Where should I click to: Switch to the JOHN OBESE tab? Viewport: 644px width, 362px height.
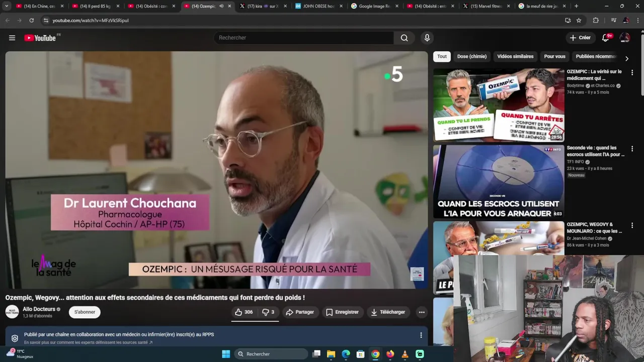pos(318,6)
